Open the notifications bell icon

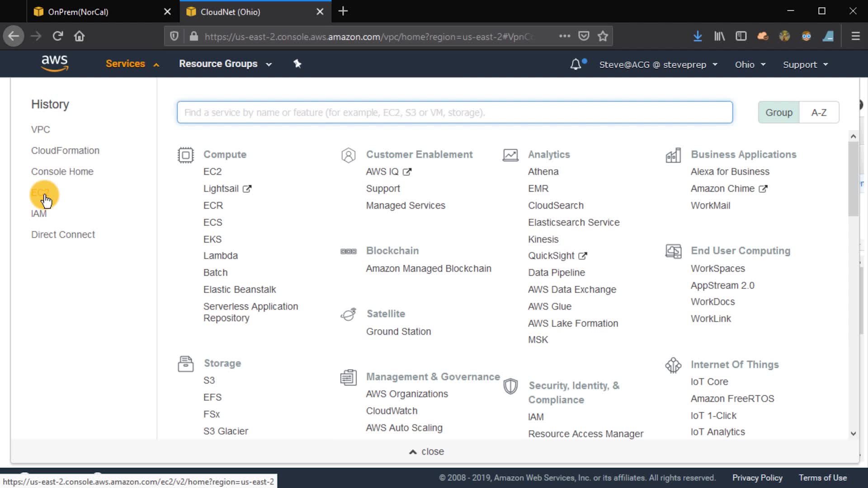[576, 64]
